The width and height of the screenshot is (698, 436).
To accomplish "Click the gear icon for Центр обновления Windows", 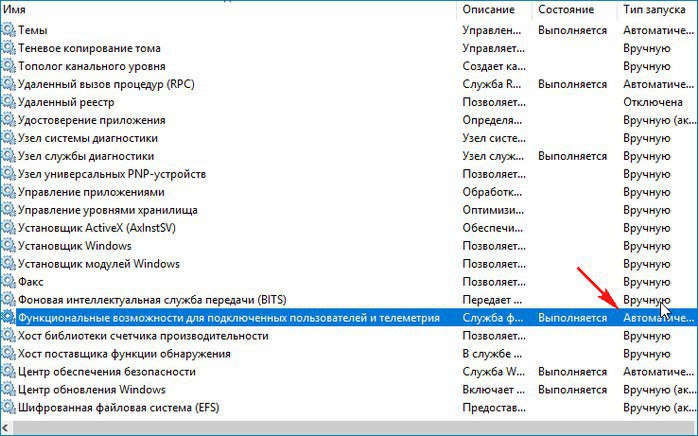I will [x=8, y=390].
